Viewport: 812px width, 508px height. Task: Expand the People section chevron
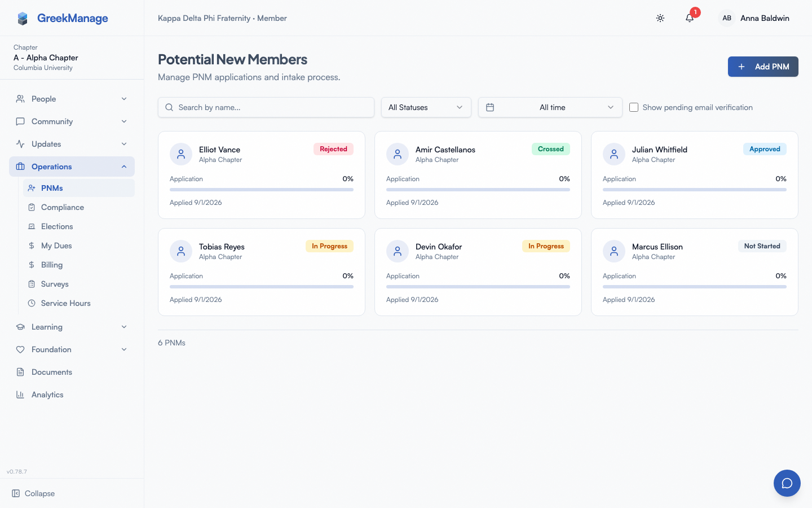(124, 99)
